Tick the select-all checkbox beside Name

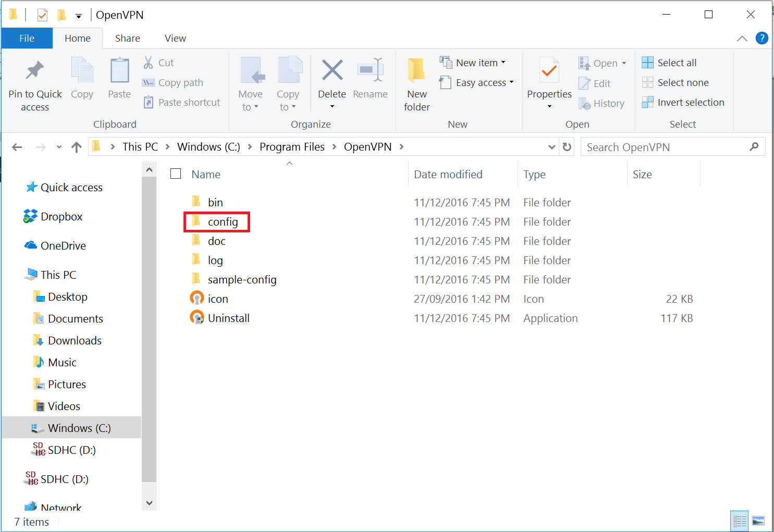176,174
